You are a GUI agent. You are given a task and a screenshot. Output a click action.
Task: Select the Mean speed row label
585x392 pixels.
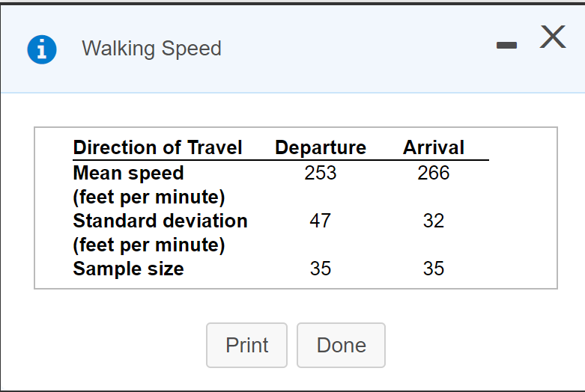click(128, 173)
